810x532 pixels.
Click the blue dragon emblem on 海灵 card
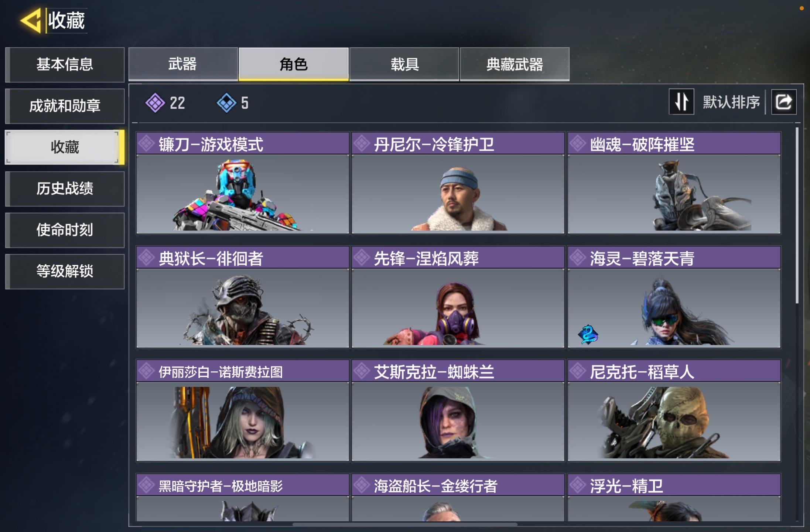click(588, 334)
